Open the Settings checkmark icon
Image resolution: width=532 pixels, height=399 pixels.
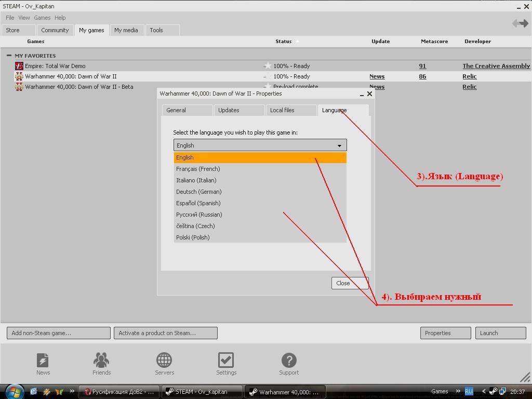[226, 361]
